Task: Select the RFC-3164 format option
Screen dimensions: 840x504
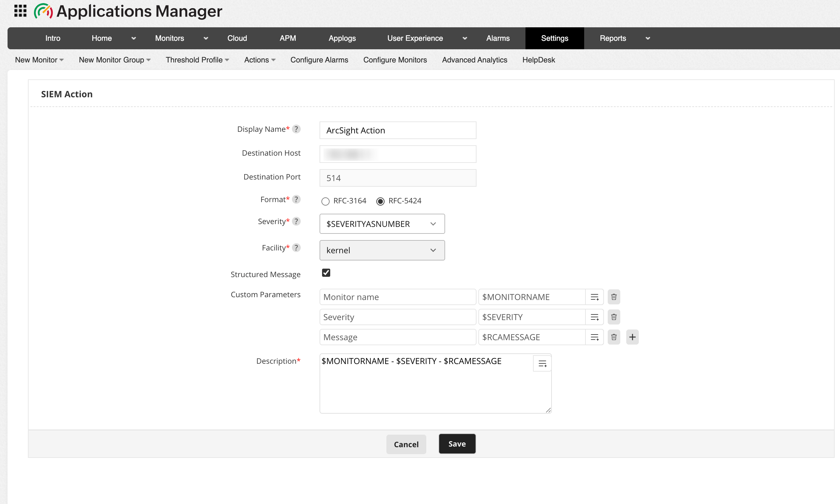Action: pyautogui.click(x=325, y=201)
